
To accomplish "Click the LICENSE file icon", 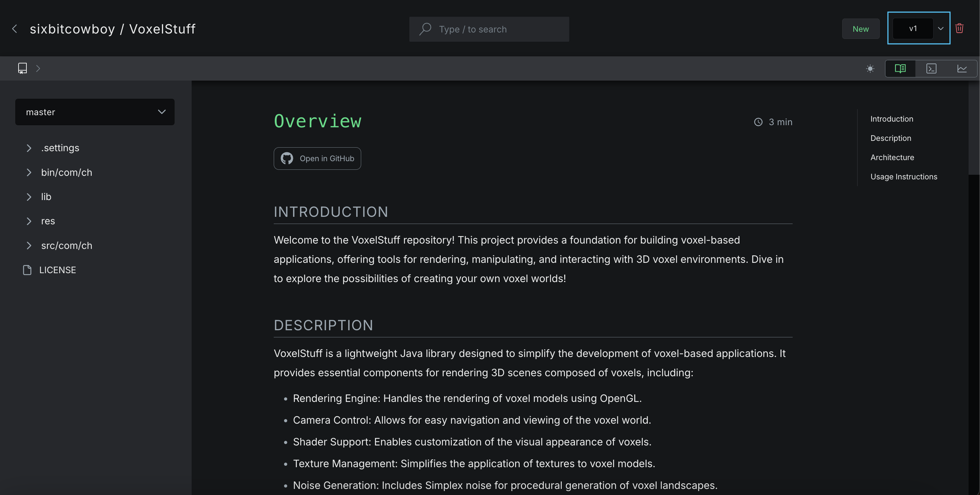I will click(x=27, y=270).
